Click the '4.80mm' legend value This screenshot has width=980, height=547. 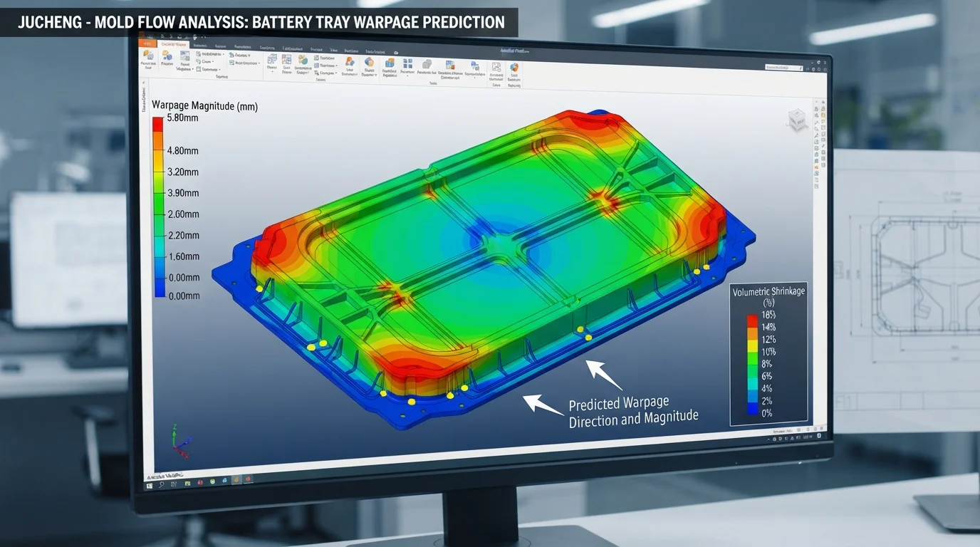(x=182, y=151)
